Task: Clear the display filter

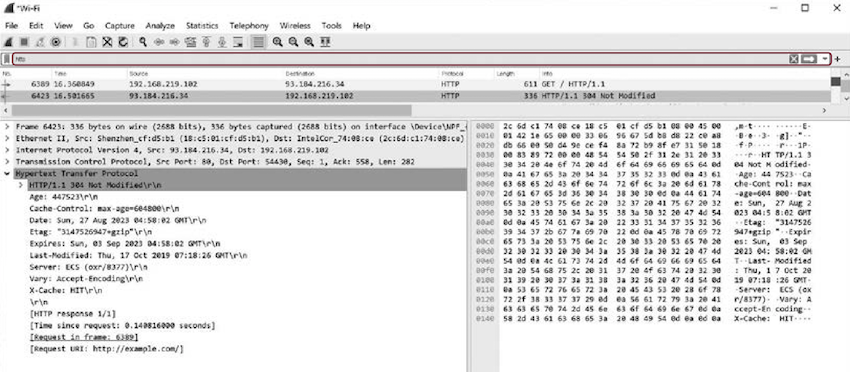Action: [794, 59]
